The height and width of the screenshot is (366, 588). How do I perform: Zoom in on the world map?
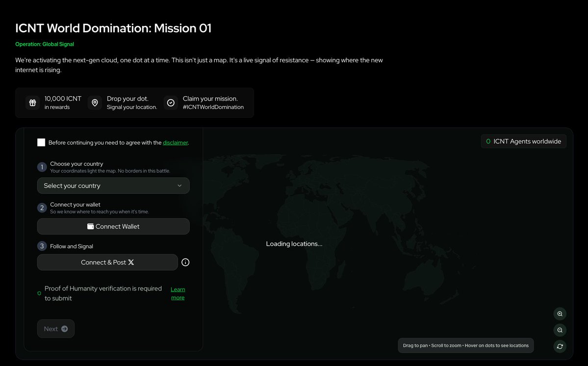coord(560,314)
